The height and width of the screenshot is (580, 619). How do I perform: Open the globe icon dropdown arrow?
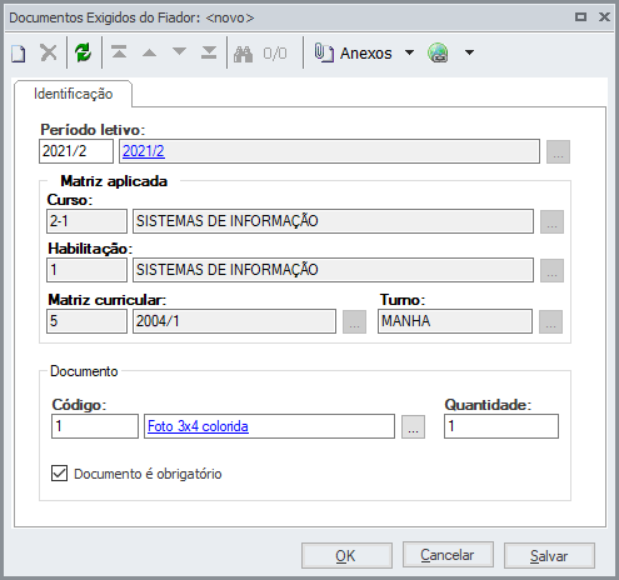pos(469,54)
